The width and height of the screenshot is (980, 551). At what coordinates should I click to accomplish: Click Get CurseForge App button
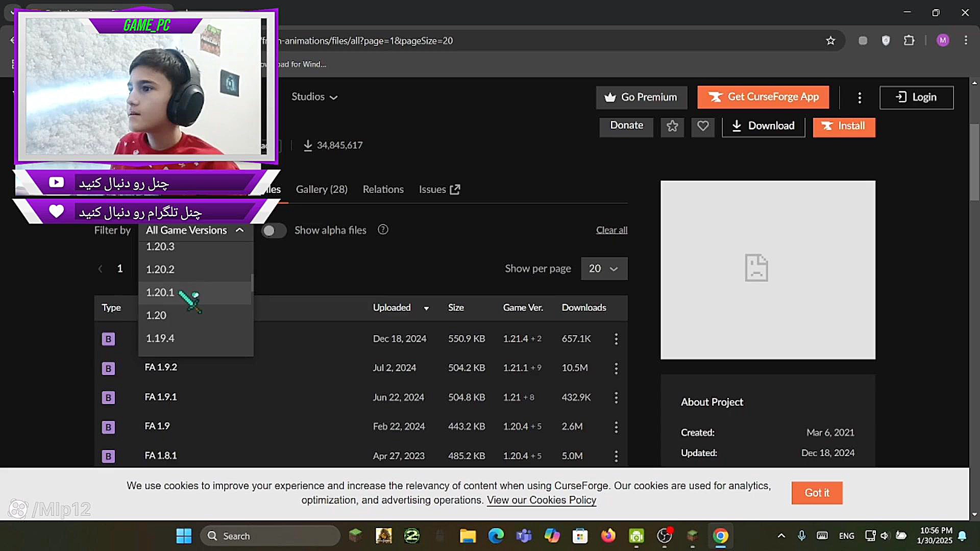pos(763,97)
